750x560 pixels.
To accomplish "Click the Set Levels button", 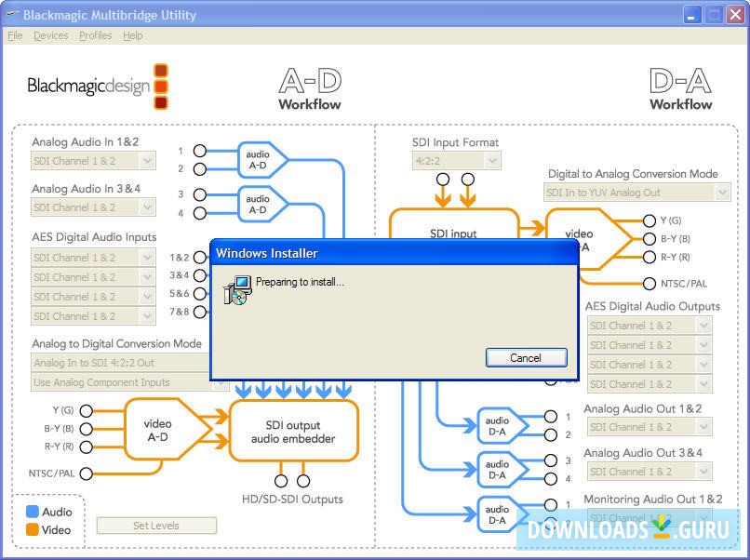I will tap(158, 526).
